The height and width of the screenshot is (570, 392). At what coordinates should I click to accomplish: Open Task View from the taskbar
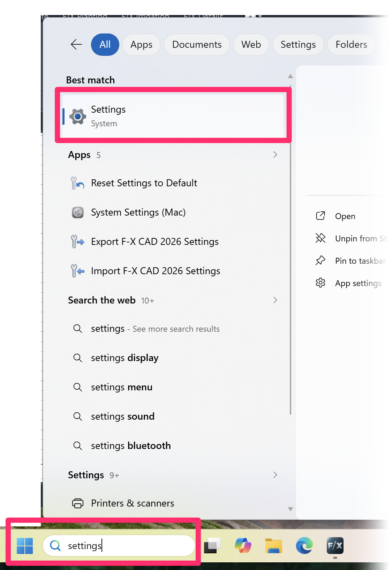click(x=212, y=546)
